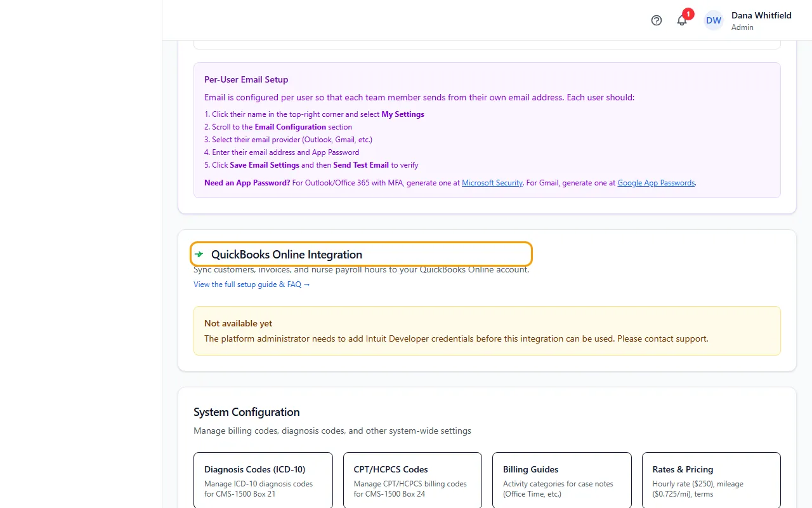The width and height of the screenshot is (812, 508).
Task: Open the Billing Guides card
Action: pos(562,480)
